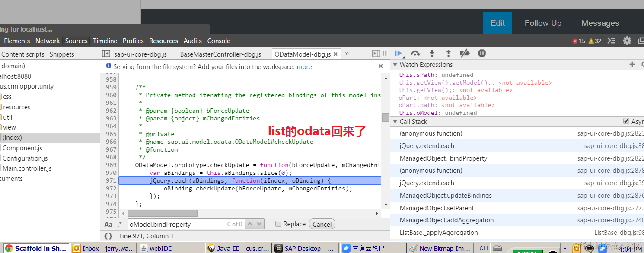This screenshot has height=253, width=644.
Task: Select the resources folder in navigator
Action: click(17, 107)
